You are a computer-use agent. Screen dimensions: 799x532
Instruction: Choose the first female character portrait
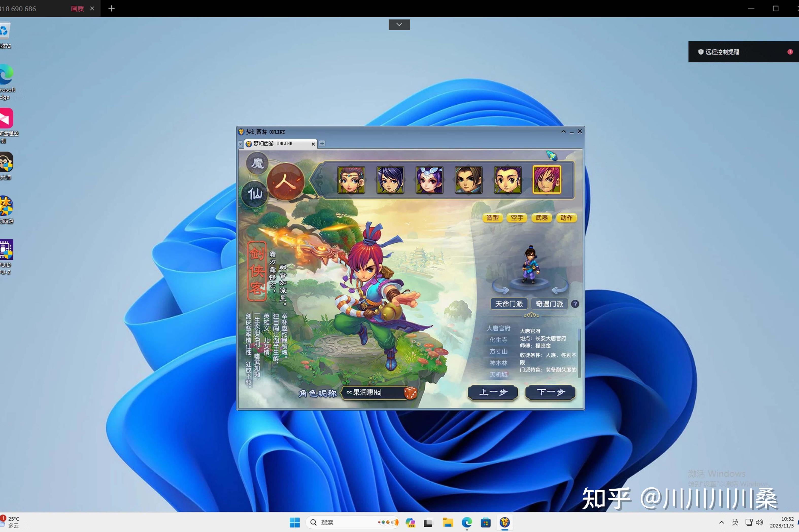[x=351, y=180]
